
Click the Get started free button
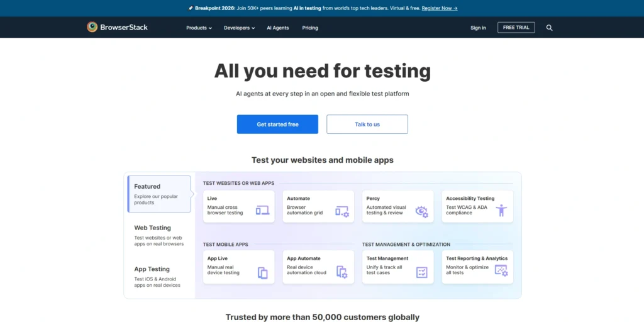click(277, 124)
